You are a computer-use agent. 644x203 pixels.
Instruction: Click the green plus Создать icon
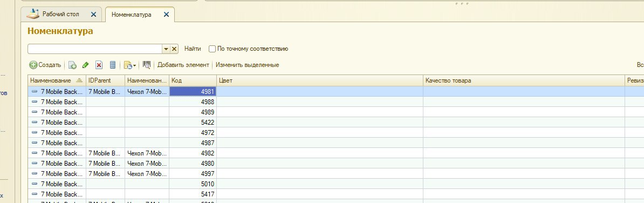pyautogui.click(x=33, y=65)
